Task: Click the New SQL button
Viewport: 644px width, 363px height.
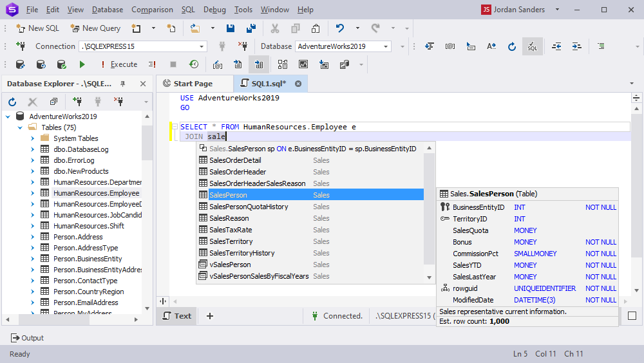Action: [x=37, y=28]
